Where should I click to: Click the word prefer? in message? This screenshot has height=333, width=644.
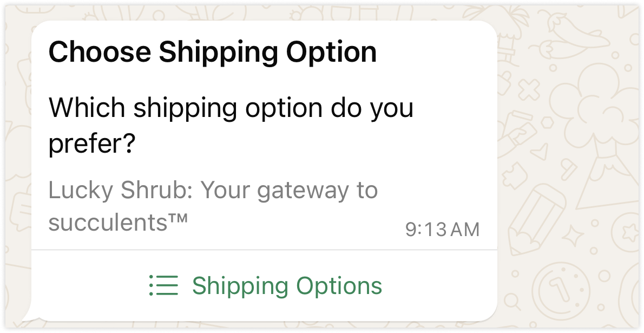click(91, 145)
